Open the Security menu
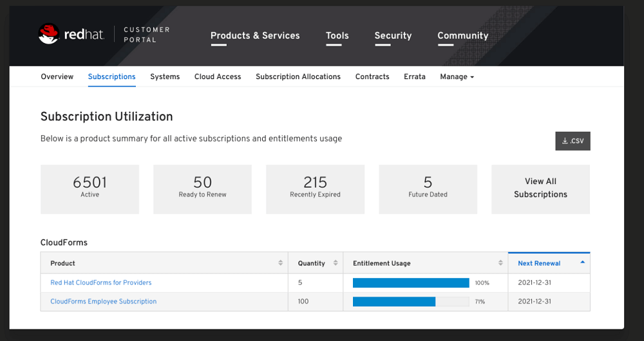Screen dimensions: 644x341 (393, 36)
